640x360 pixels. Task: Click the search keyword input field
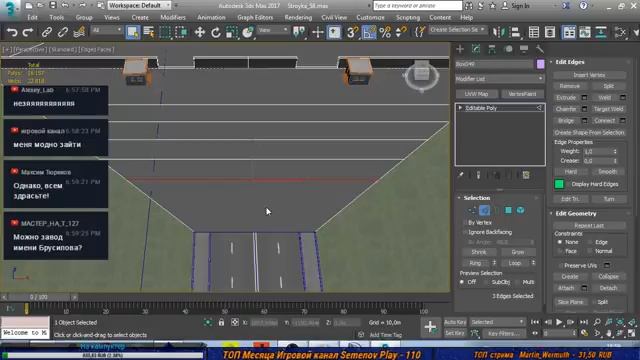[x=417, y=6]
